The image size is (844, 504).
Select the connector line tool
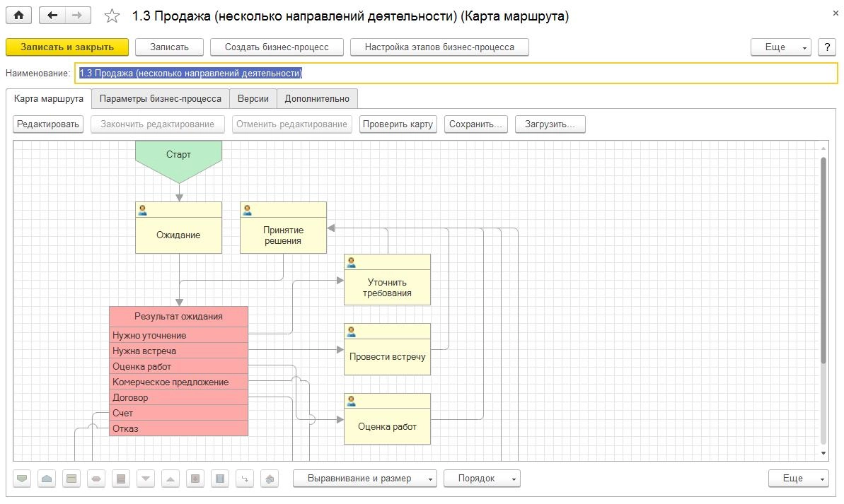point(245,479)
